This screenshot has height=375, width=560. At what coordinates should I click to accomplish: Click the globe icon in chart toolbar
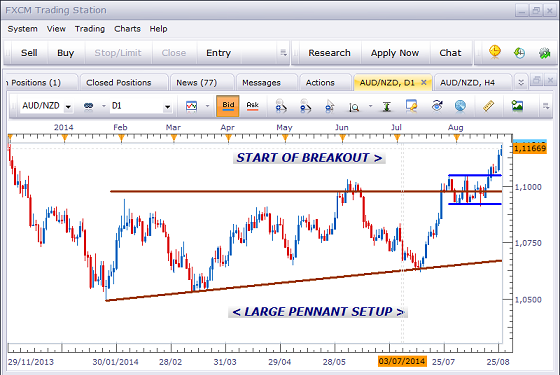click(460, 106)
